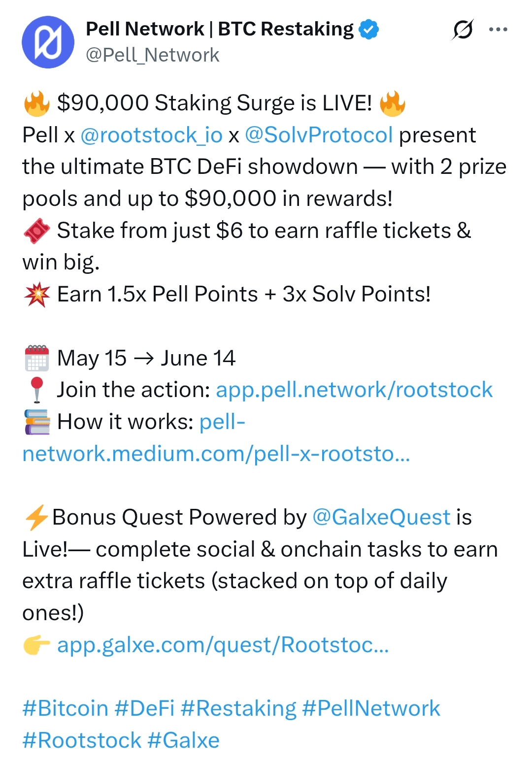Click the @Pell_Network handle text
Viewport: 532px width, 763px height.
point(153,55)
